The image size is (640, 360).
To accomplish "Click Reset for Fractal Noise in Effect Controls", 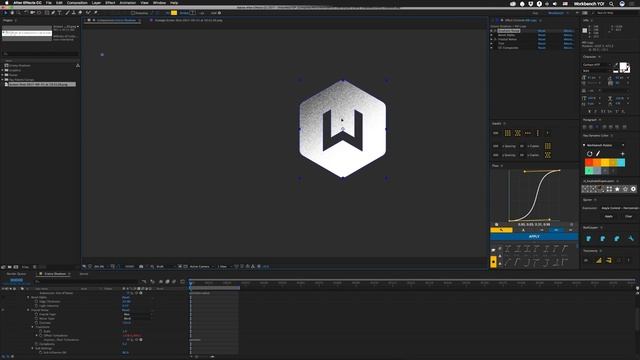I will tap(542, 39).
